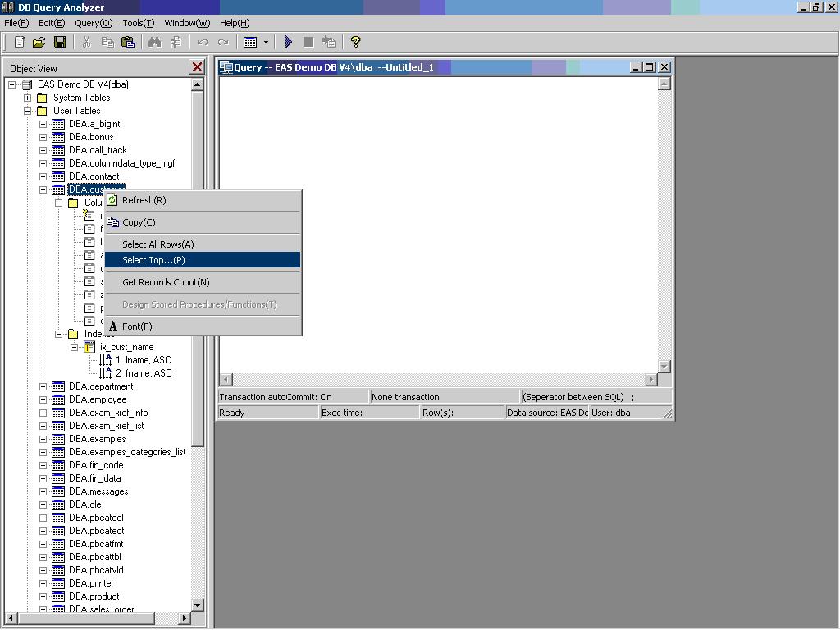The image size is (840, 630).
Task: Open the Tools(T) menu
Action: coord(138,23)
